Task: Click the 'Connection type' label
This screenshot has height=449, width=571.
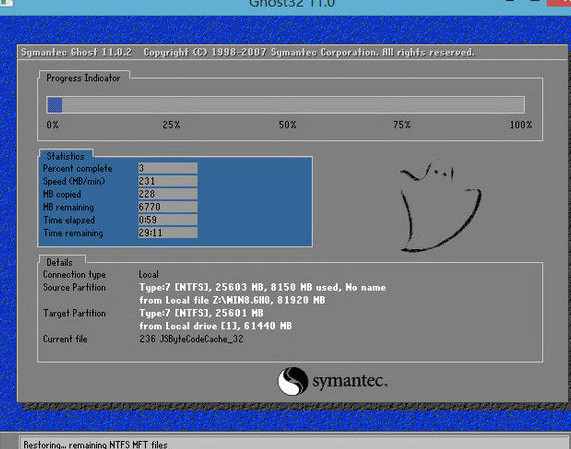Action: 74,275
